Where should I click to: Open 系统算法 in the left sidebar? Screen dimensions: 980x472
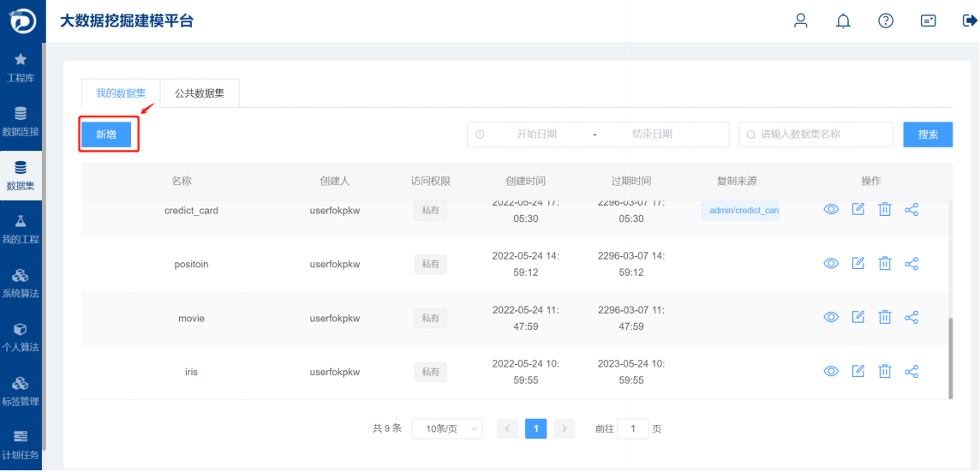coord(21,283)
